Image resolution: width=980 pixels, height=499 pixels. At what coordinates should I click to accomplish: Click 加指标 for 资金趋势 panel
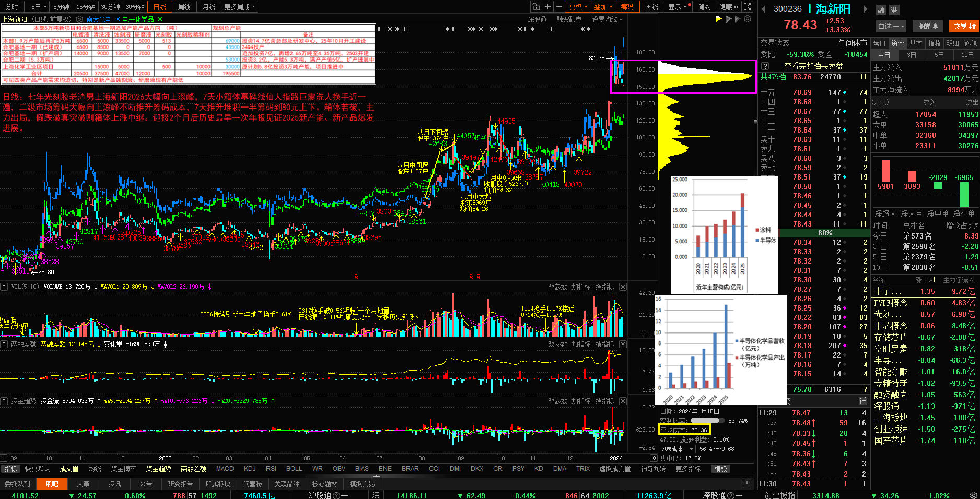point(581,401)
